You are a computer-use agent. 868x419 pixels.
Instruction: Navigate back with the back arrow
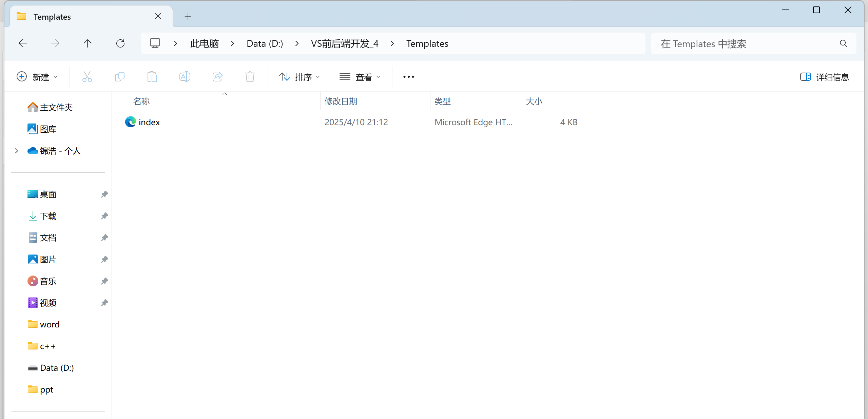[23, 43]
